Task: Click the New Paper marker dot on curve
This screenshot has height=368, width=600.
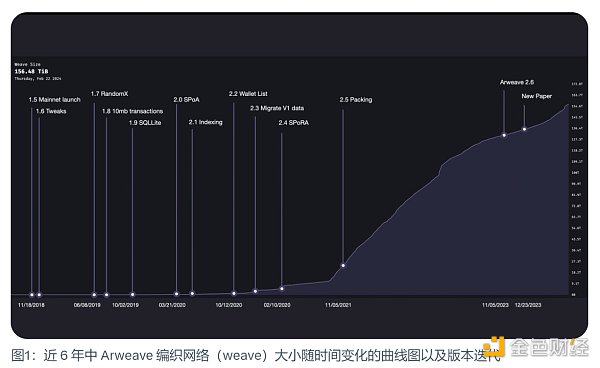Action: tap(524, 129)
